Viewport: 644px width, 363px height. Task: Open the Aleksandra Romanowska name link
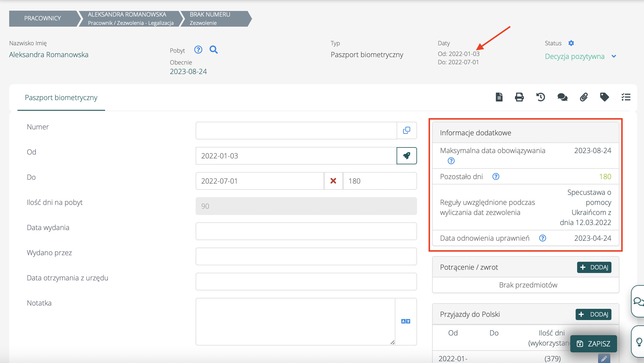tap(49, 55)
